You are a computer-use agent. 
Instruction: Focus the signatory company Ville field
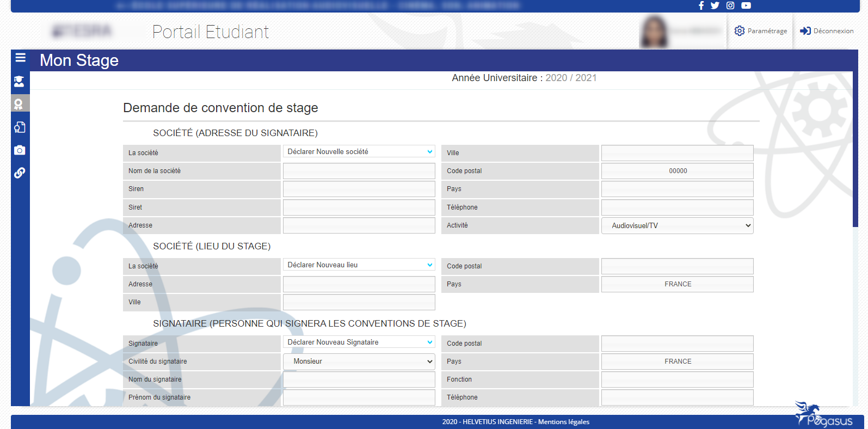(678, 153)
